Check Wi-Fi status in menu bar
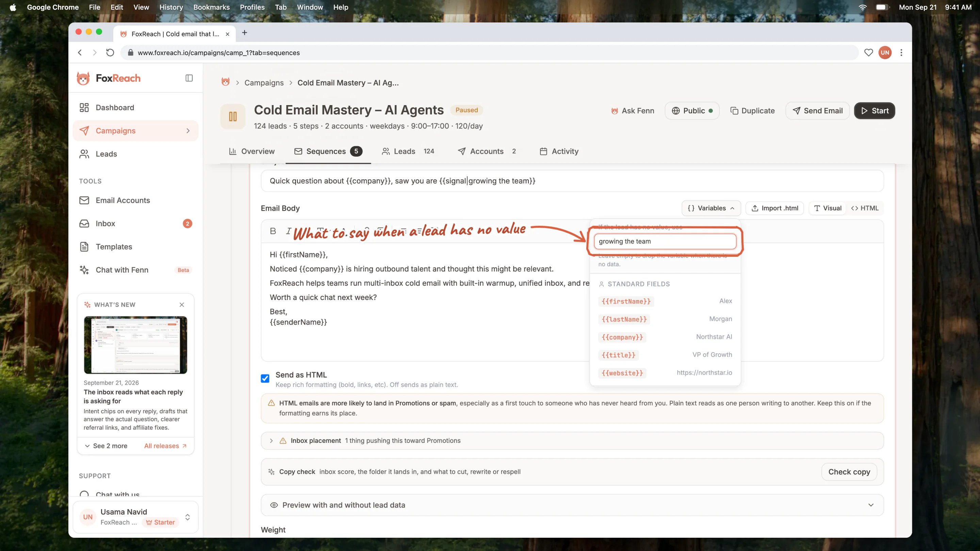980x551 pixels. 863,7
